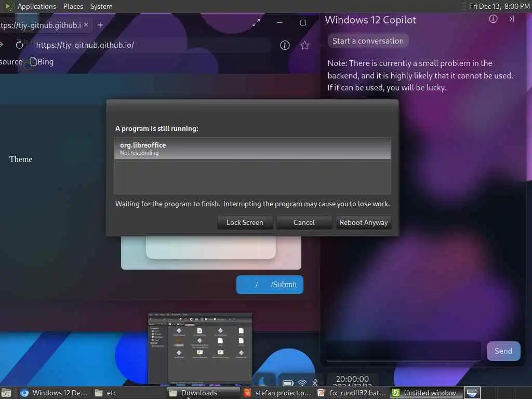Screen dimensions: 532x399
Task: Open the Bing bookmark
Action: [x=42, y=62]
